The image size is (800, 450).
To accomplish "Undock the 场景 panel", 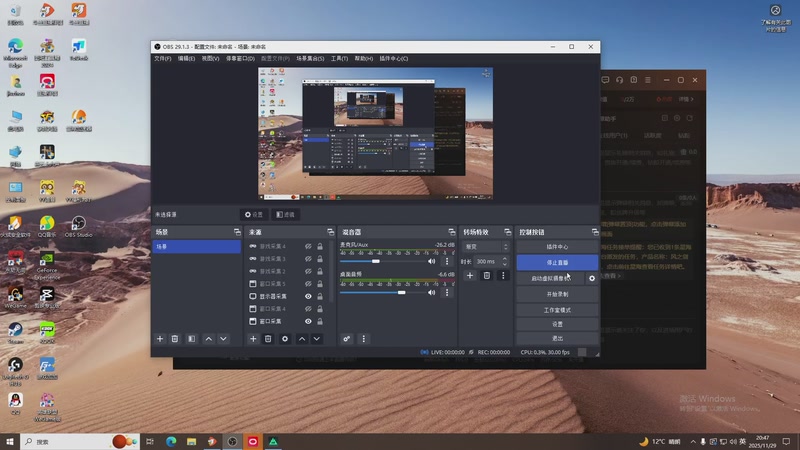I will [237, 232].
